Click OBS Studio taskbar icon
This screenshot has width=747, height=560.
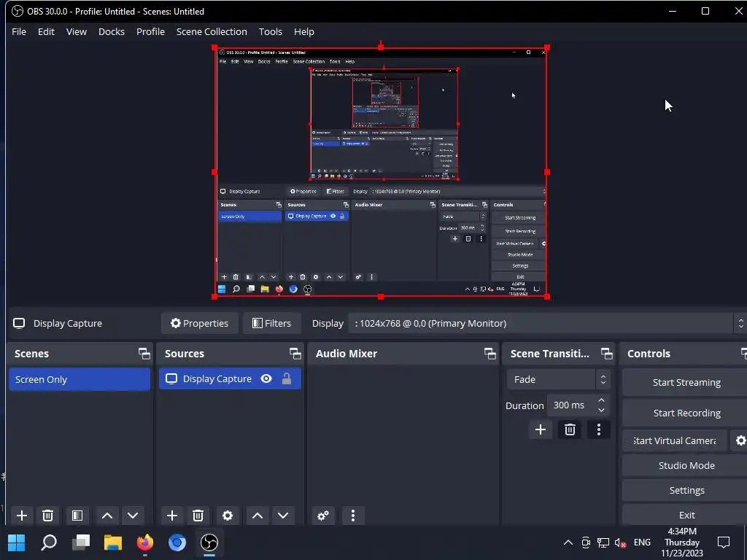[209, 542]
